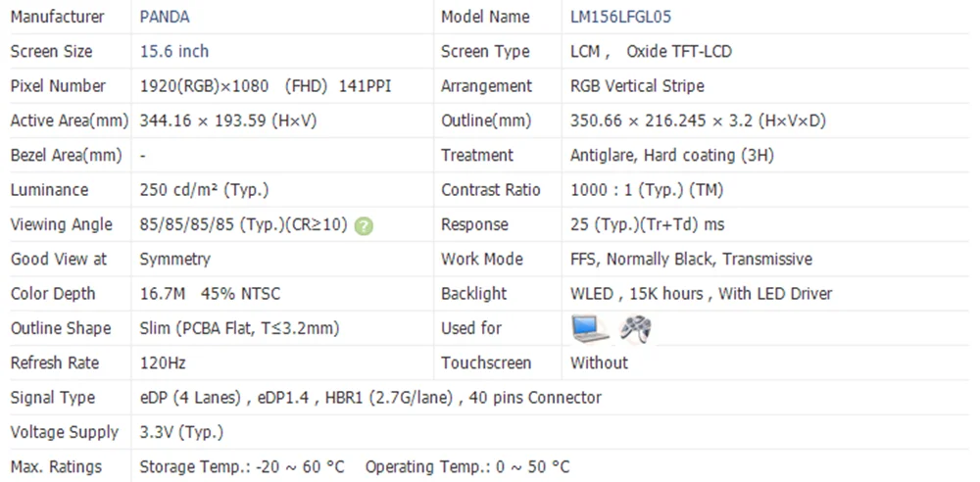The width and height of the screenshot is (980, 482).
Task: Open the PANDA manufacturer link
Action: 165,17
